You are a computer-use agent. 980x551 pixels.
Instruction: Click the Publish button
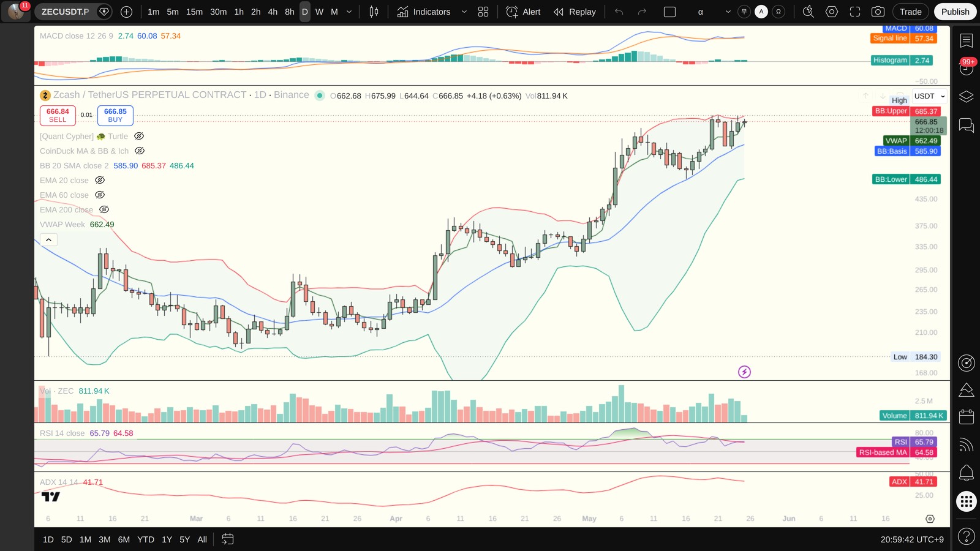(x=955, y=12)
